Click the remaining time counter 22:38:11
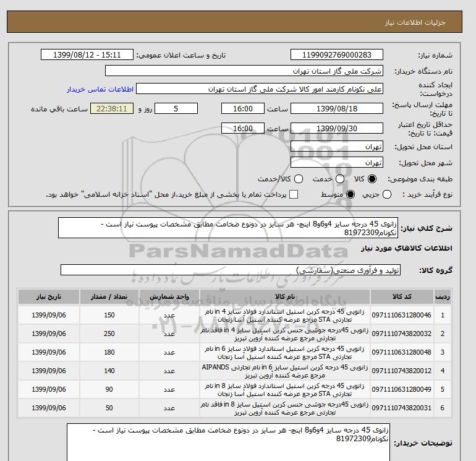 point(111,108)
